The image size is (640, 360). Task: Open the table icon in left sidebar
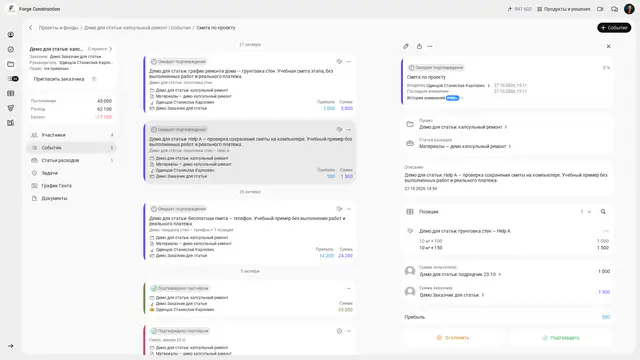click(x=11, y=93)
